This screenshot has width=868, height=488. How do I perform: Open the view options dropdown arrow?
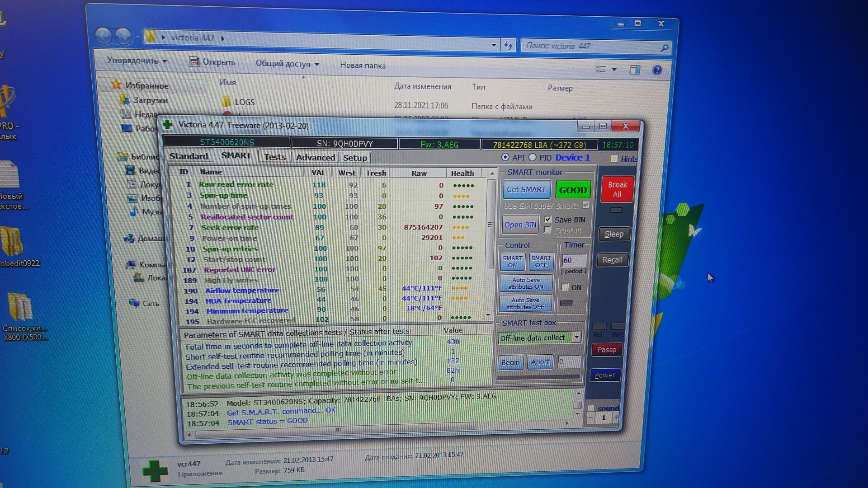click(614, 70)
